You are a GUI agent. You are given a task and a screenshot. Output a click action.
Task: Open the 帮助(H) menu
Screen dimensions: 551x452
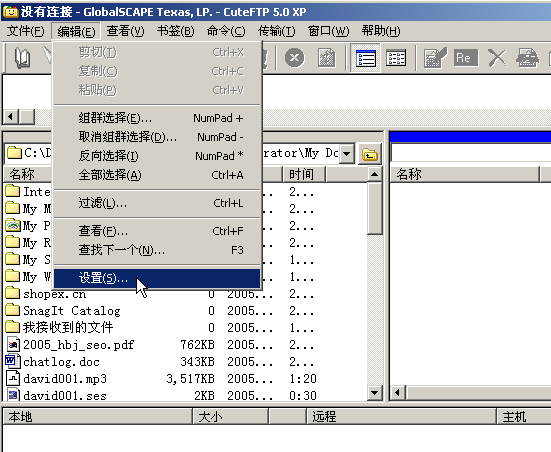pos(381,31)
